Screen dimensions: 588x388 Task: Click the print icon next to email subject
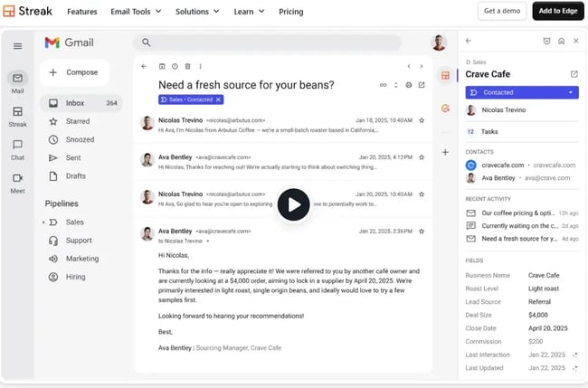(409, 85)
